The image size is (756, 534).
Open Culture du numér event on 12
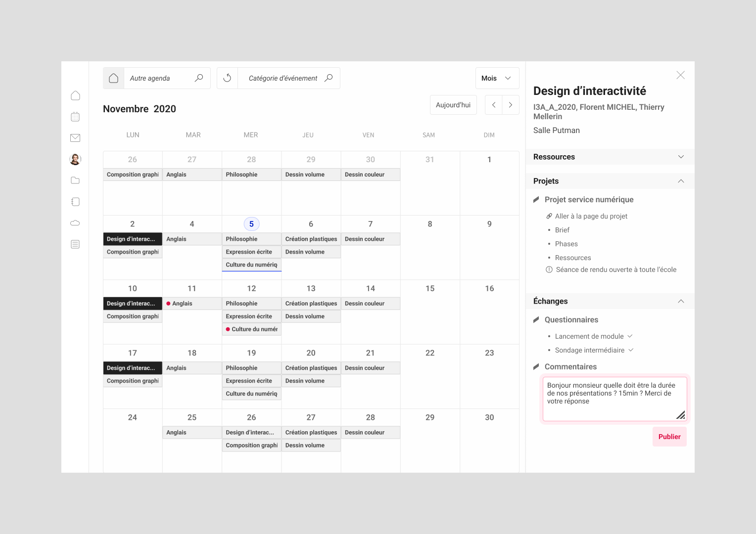[251, 329]
